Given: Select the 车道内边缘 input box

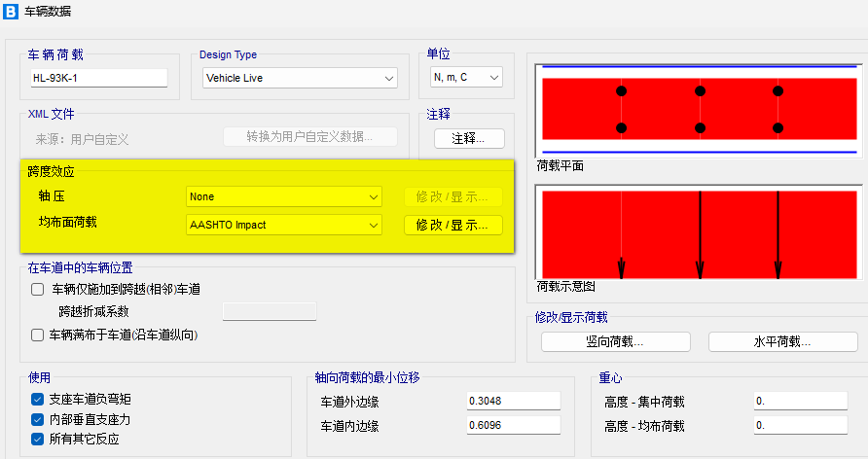Looking at the screenshot, I should tap(513, 426).
